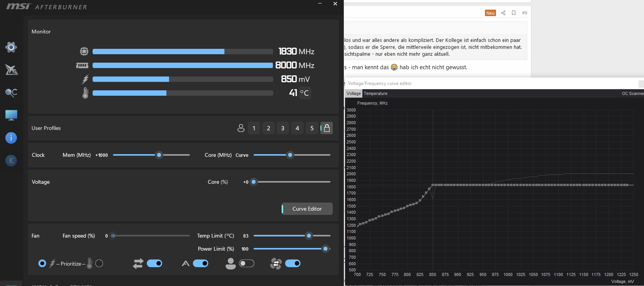The width and height of the screenshot is (644, 286).
Task: Select prioritize temperature radio button
Action: point(99,263)
